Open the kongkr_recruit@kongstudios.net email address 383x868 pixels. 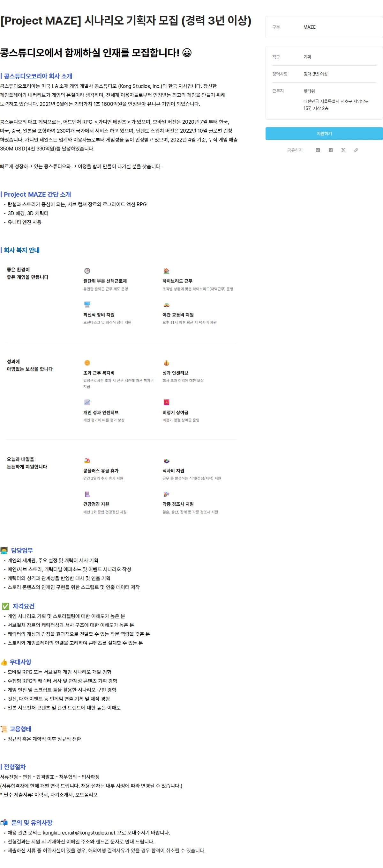(79, 833)
